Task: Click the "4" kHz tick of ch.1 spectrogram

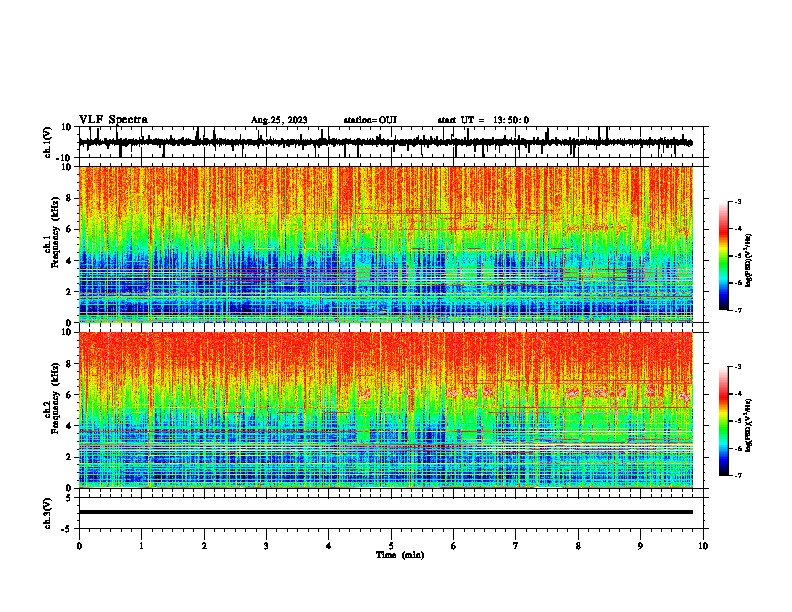Action: coord(69,261)
